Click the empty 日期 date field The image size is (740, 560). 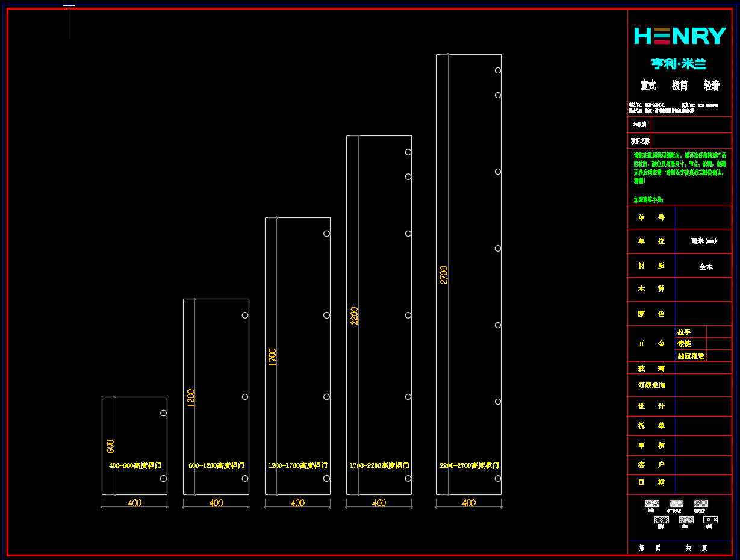[x=703, y=482]
